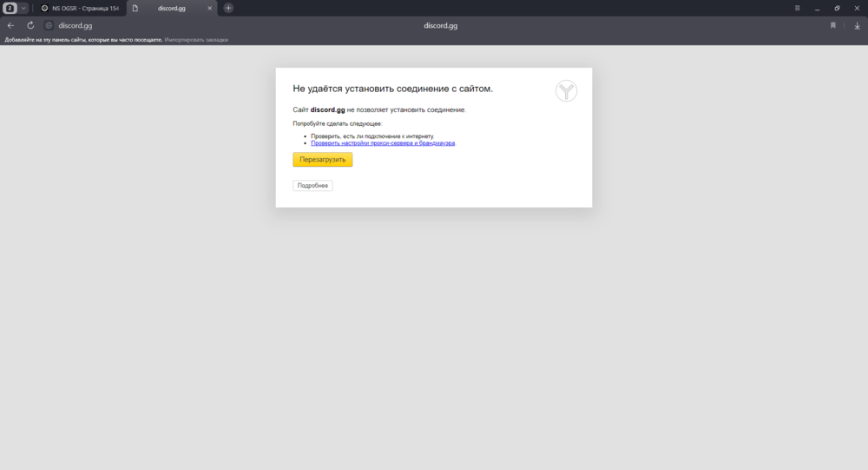Click the Попробуйте сделать следующее text

click(x=337, y=123)
